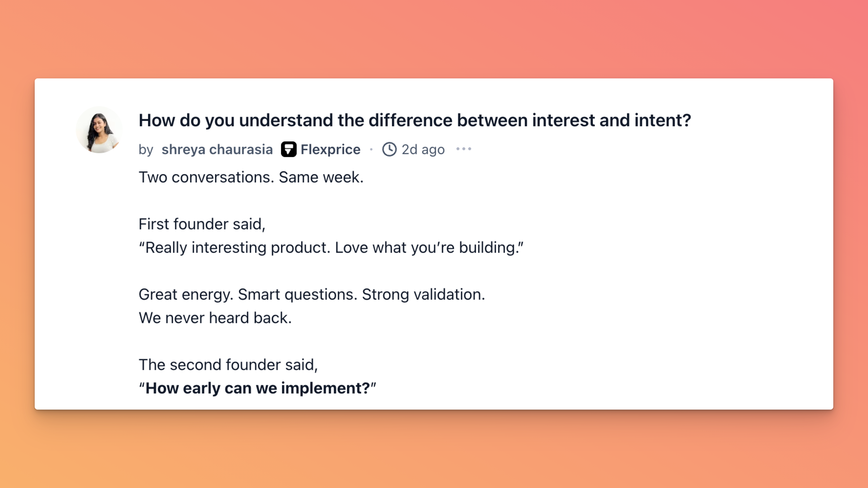Click the sentence "We never heard back."
Viewport: 868px width, 488px height.
click(x=215, y=318)
